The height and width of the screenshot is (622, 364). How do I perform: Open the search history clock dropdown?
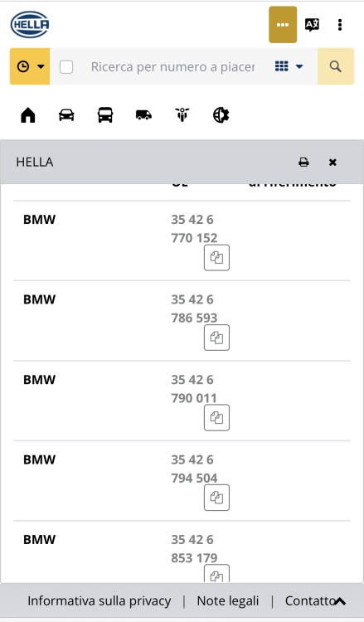30,66
